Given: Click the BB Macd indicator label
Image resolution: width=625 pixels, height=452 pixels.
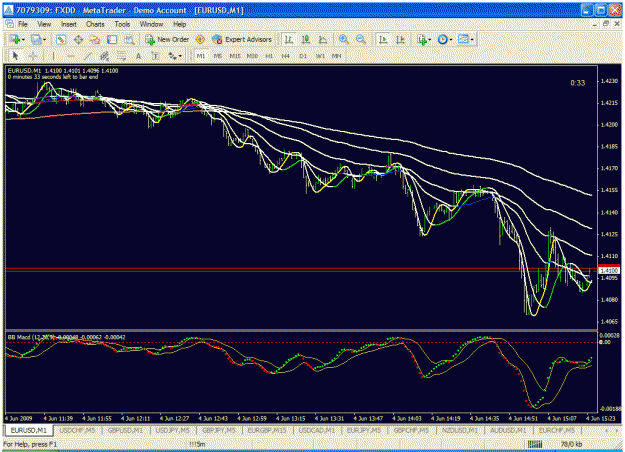Looking at the screenshot, I should click(66, 337).
